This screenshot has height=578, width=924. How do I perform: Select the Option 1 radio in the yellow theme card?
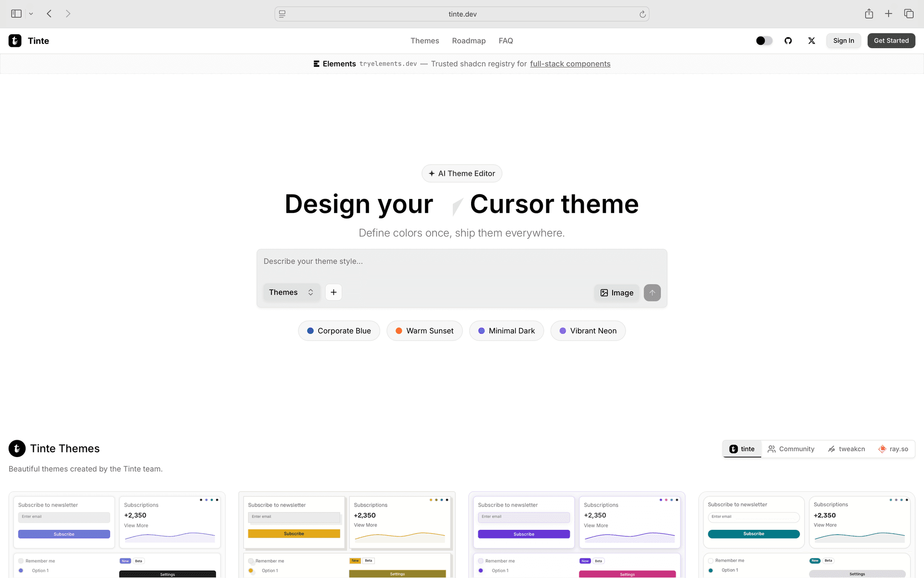click(251, 571)
